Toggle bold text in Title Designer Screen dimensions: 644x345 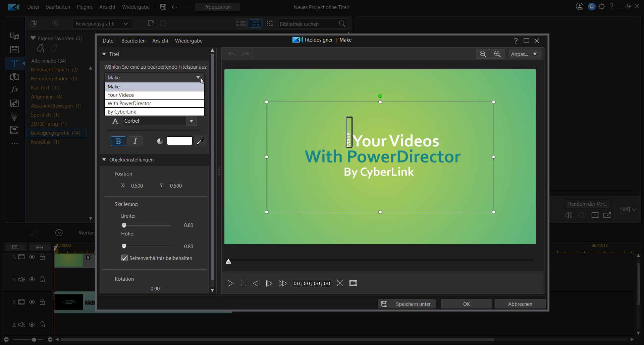click(x=118, y=141)
